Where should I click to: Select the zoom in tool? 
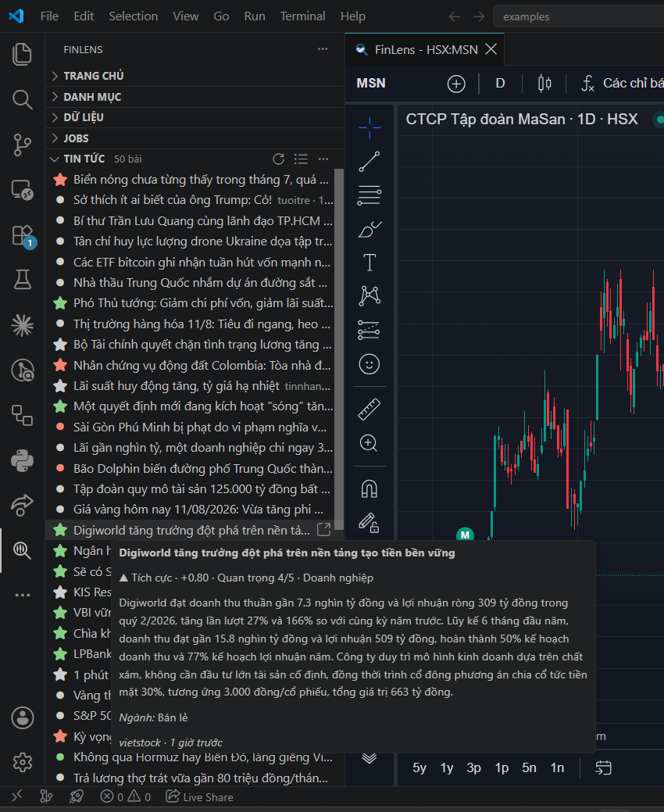pos(369,443)
